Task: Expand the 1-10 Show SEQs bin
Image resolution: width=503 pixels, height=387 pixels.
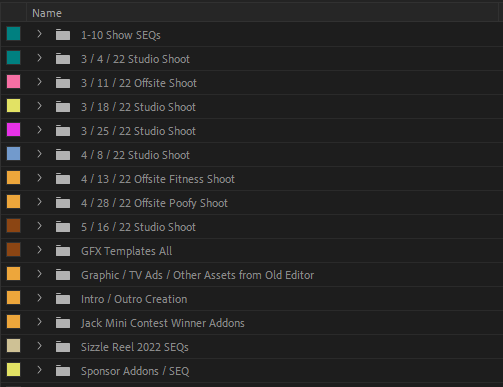Action: (x=39, y=34)
